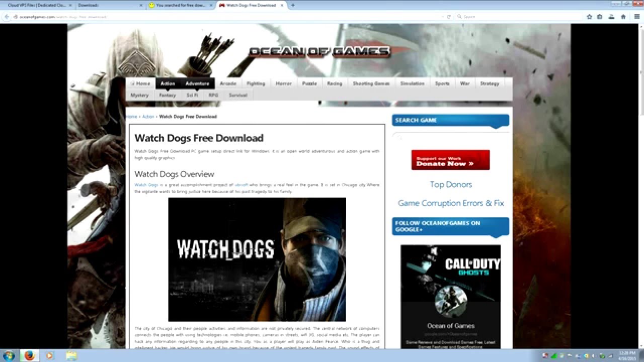Open the Adventure games category
644x362 pixels.
point(198,83)
